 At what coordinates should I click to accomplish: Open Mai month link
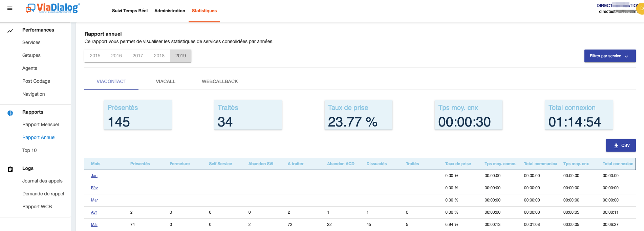pos(94,225)
